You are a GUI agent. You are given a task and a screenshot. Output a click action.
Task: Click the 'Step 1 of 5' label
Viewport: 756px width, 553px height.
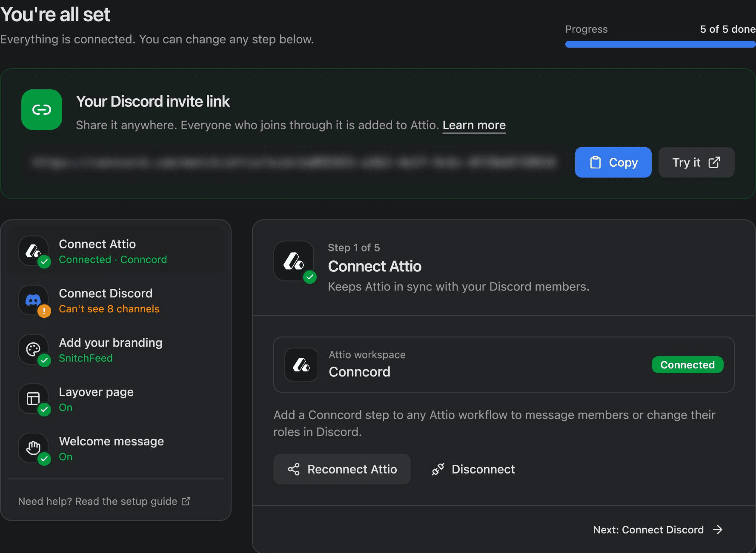pos(354,248)
